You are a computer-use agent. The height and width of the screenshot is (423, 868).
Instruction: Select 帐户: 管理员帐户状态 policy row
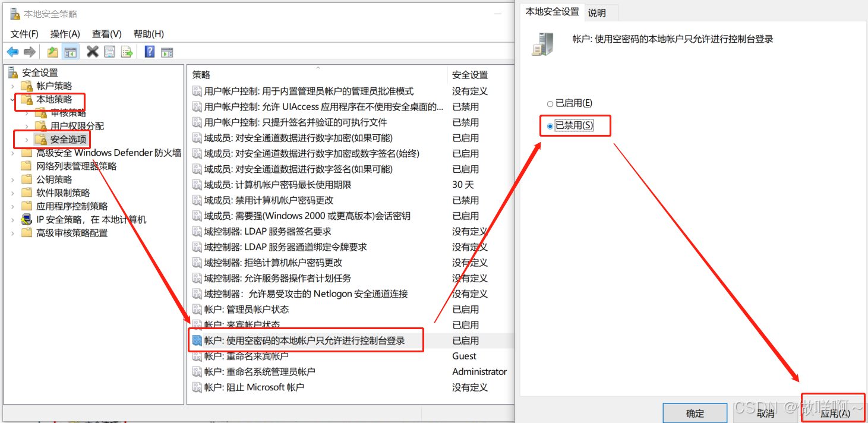pyautogui.click(x=351, y=310)
